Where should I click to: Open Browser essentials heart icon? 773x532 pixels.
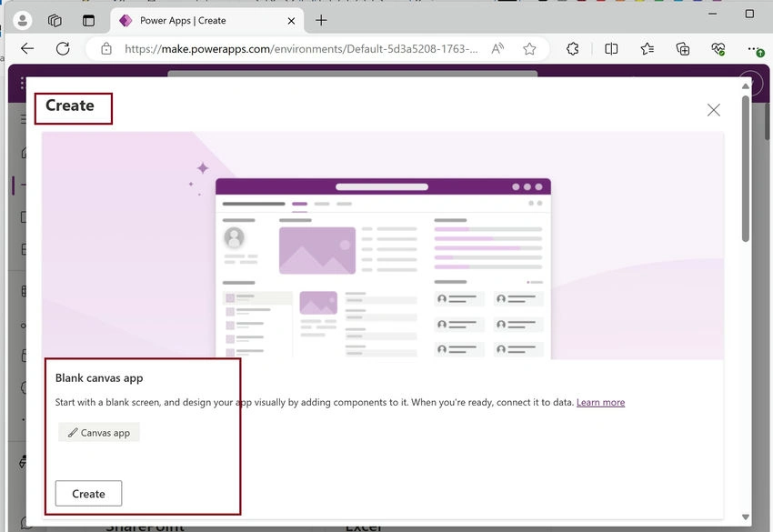pos(718,48)
